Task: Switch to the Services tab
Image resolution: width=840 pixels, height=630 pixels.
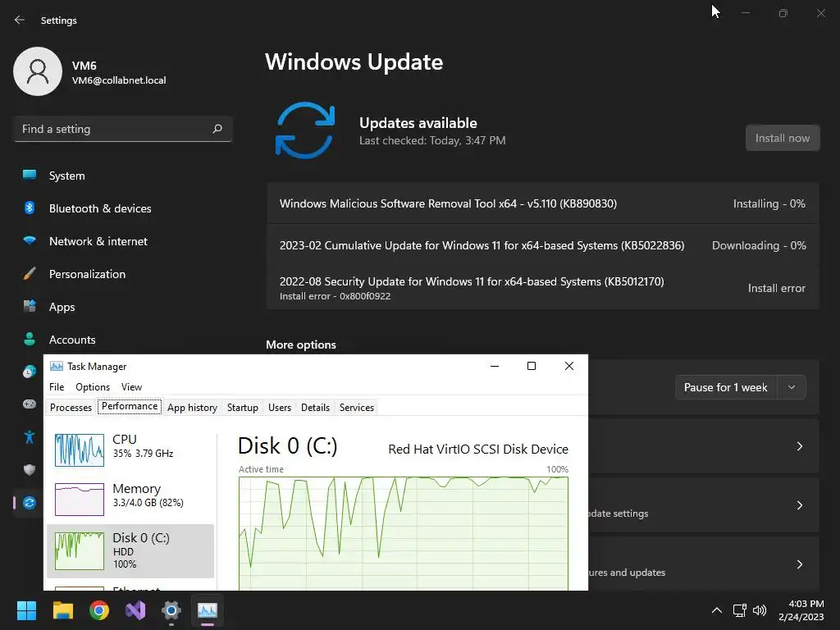Action: pyautogui.click(x=357, y=407)
